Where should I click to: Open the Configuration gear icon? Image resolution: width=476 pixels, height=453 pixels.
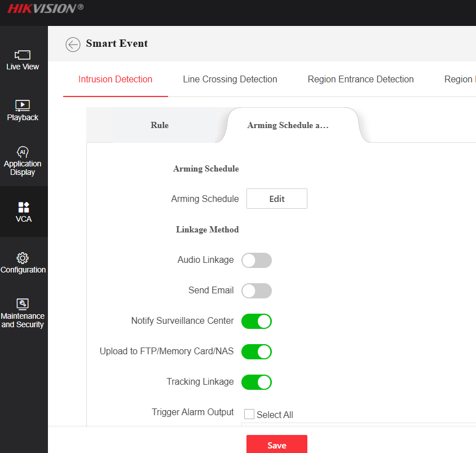23,258
